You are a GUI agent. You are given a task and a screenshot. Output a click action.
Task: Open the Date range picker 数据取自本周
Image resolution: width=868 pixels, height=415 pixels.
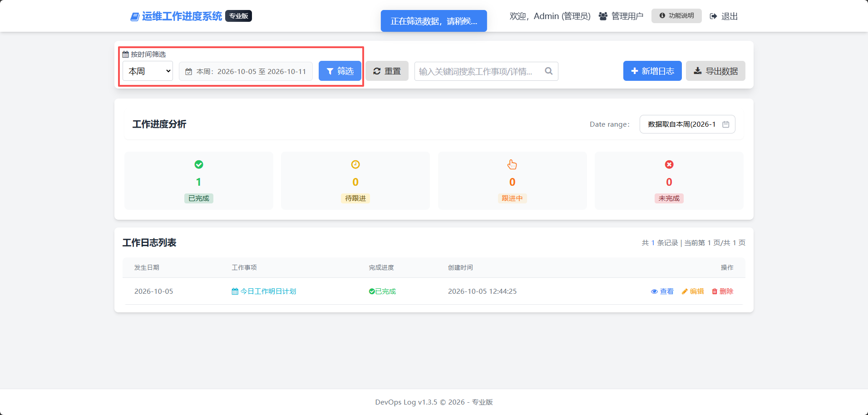point(687,124)
